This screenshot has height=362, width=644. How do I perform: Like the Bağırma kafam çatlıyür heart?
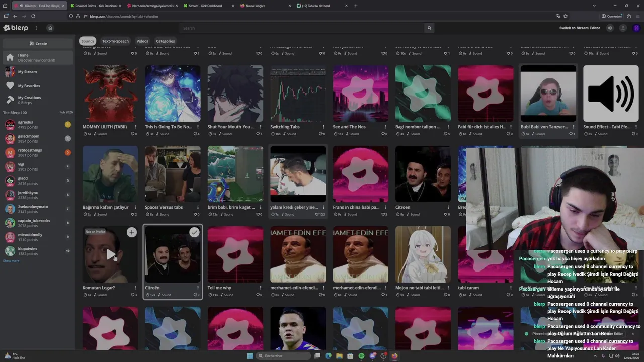point(132,214)
